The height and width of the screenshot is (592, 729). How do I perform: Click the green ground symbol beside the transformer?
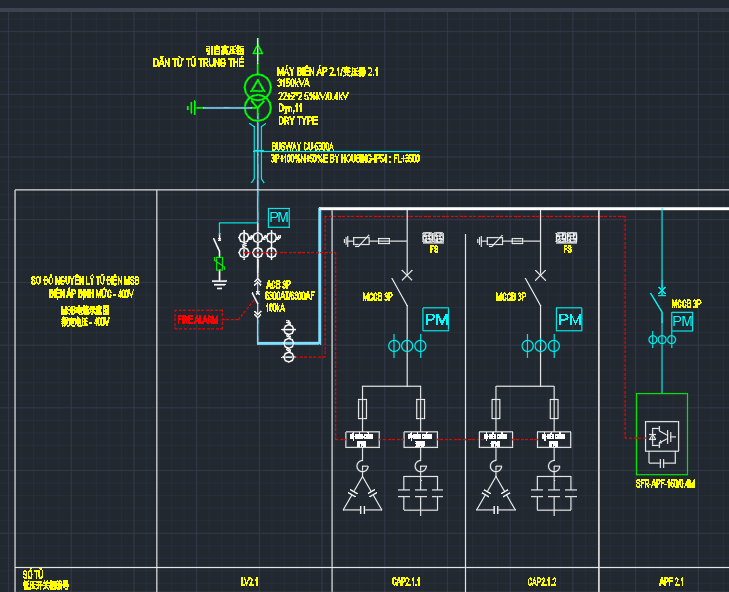click(x=193, y=107)
